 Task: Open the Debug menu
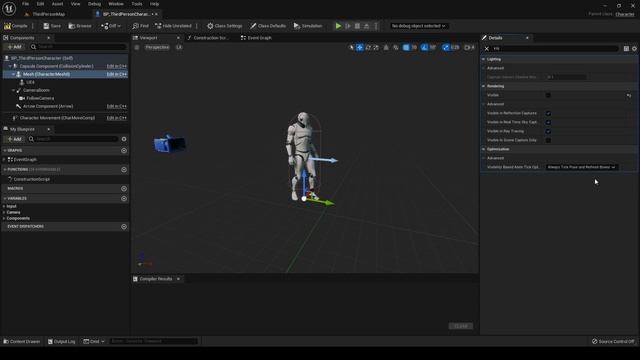pos(94,4)
